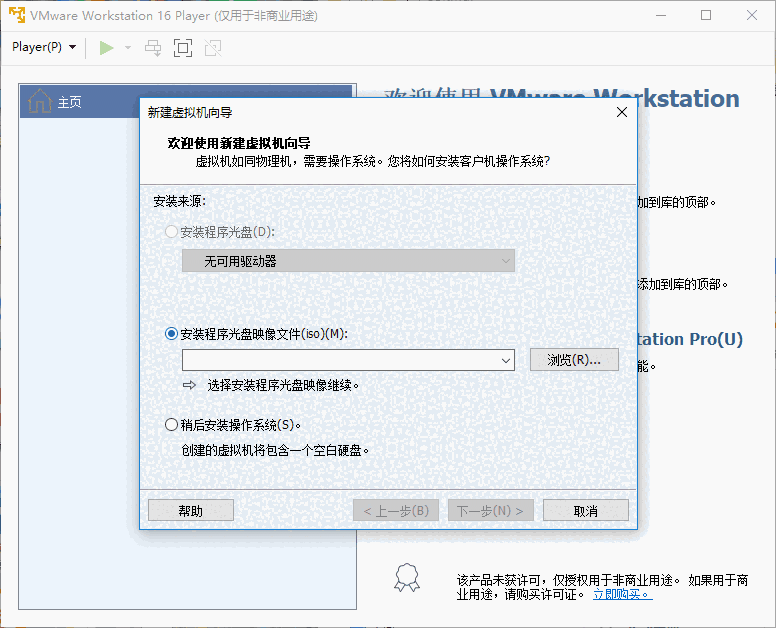Click the 欢迎使用新建虚拟机向导 heading
This screenshot has height=628, width=776.
(x=239, y=144)
